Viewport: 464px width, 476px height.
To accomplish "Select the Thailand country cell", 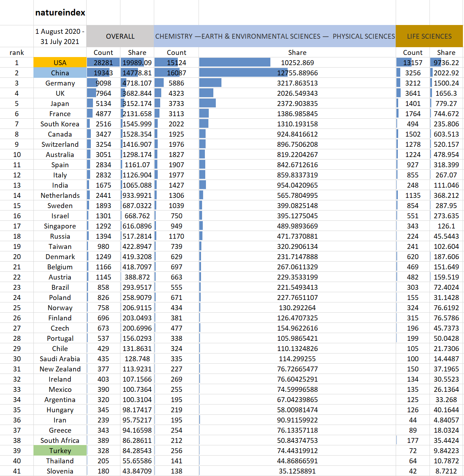I will tap(60, 461).
